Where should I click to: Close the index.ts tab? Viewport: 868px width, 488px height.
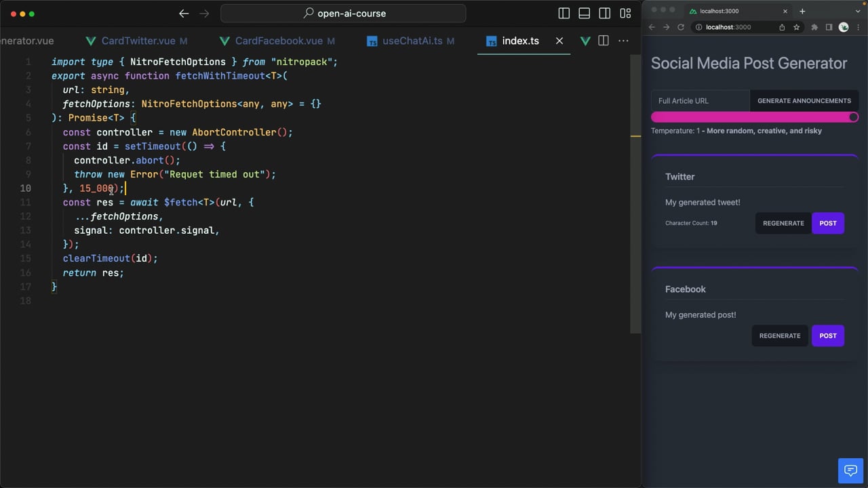tap(559, 41)
